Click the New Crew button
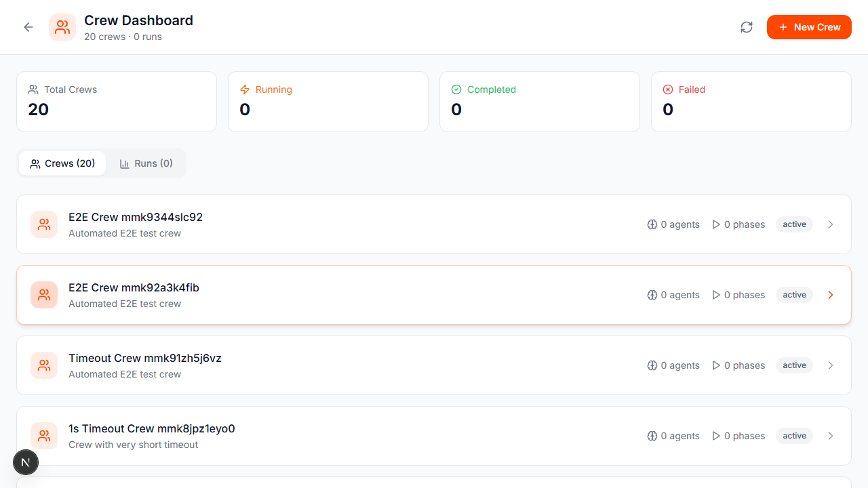868x488 pixels. point(809,26)
